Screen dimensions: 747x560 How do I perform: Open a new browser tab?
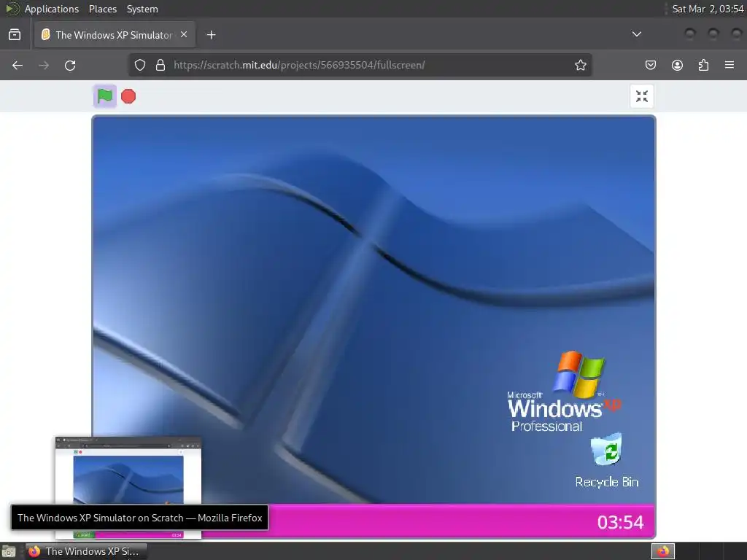pos(211,35)
